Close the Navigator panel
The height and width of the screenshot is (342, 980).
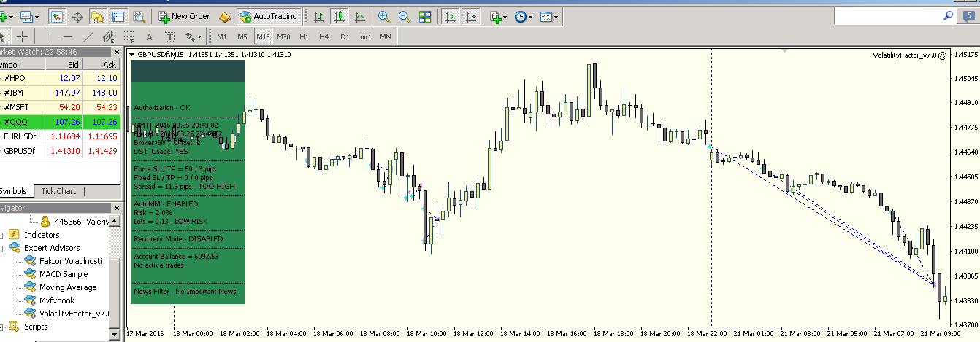[x=115, y=208]
